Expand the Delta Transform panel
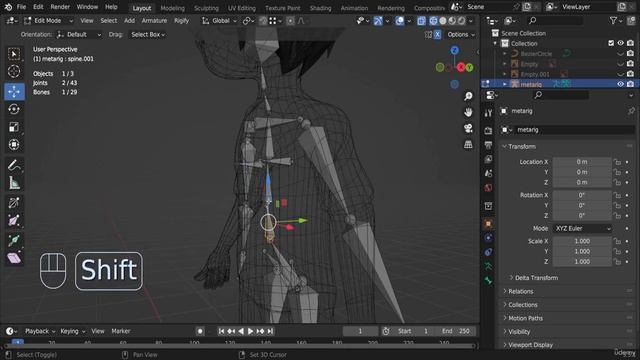This screenshot has width=640, height=360. tap(536, 278)
